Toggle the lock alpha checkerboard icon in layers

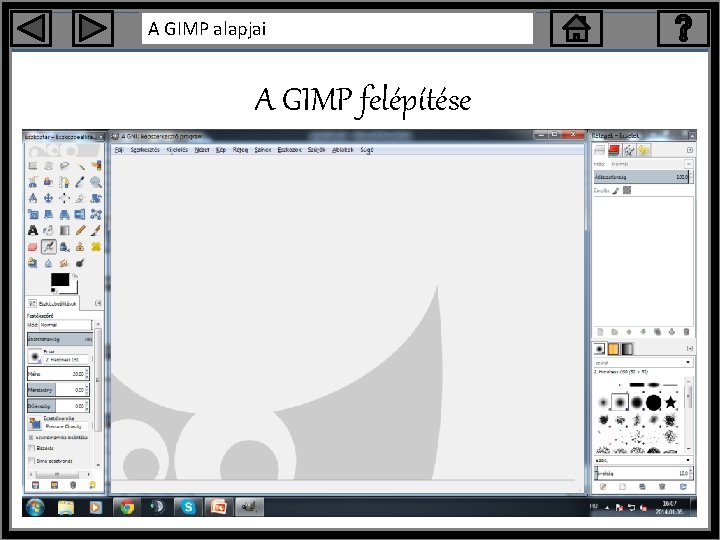[x=627, y=191]
